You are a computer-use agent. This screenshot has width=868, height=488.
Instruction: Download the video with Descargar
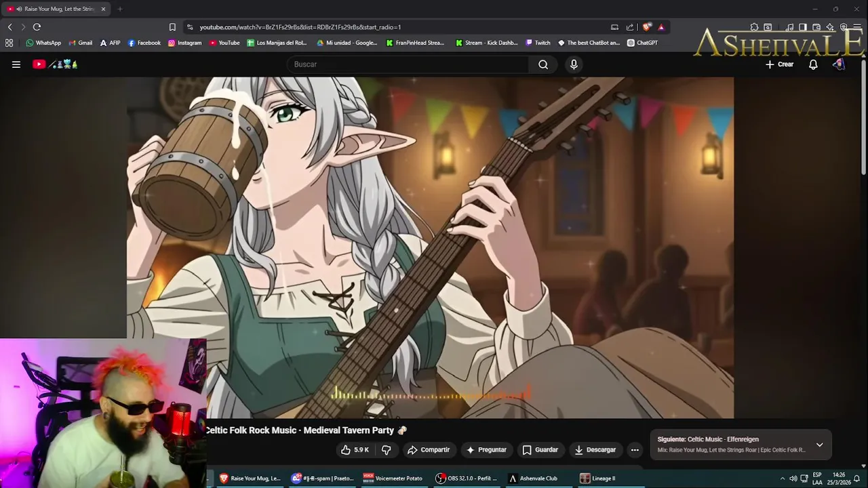[595, 449]
